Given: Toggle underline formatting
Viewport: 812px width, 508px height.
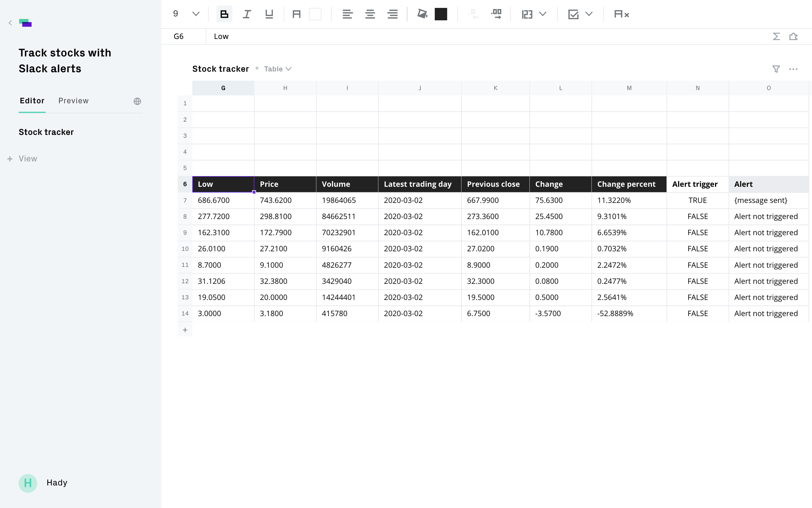Looking at the screenshot, I should pos(269,14).
